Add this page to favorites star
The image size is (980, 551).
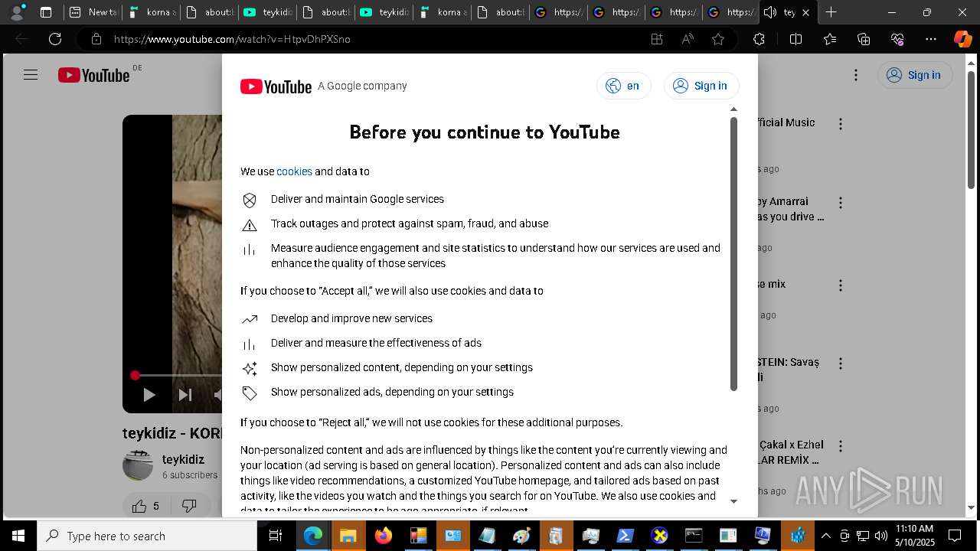[x=718, y=39]
